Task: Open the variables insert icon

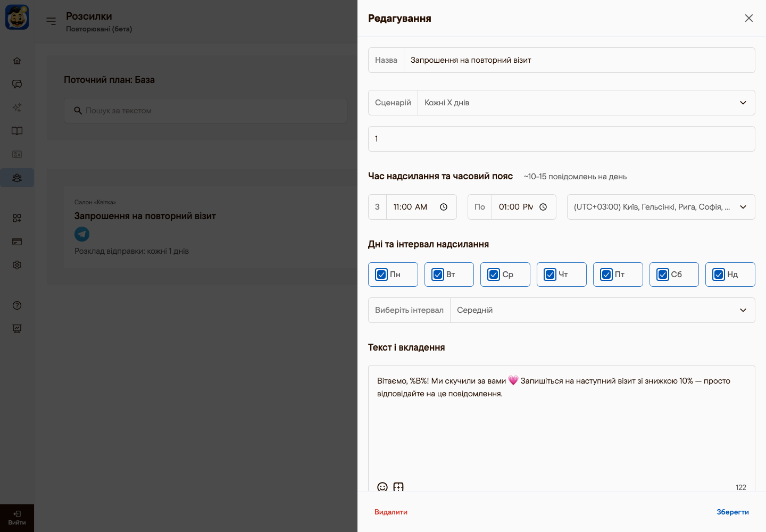Action: 398,487
